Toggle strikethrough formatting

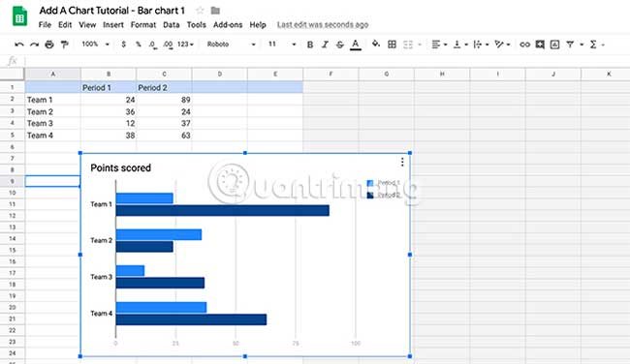click(340, 45)
